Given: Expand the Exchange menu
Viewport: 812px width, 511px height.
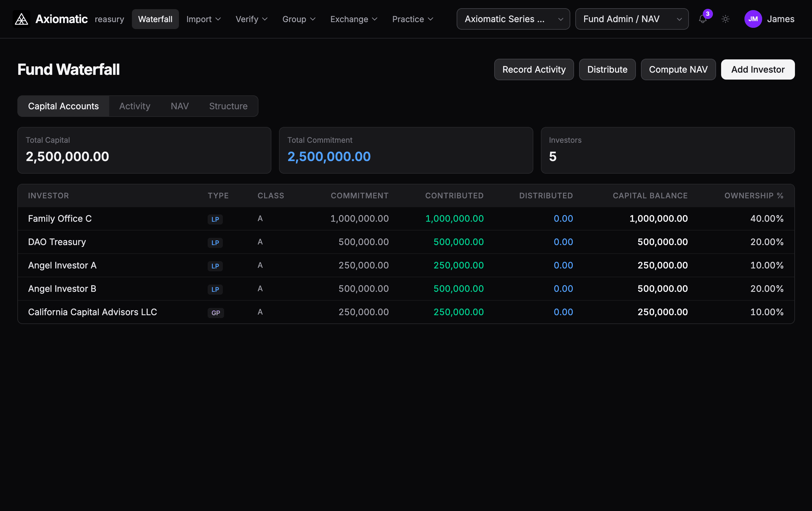Looking at the screenshot, I should coord(353,19).
